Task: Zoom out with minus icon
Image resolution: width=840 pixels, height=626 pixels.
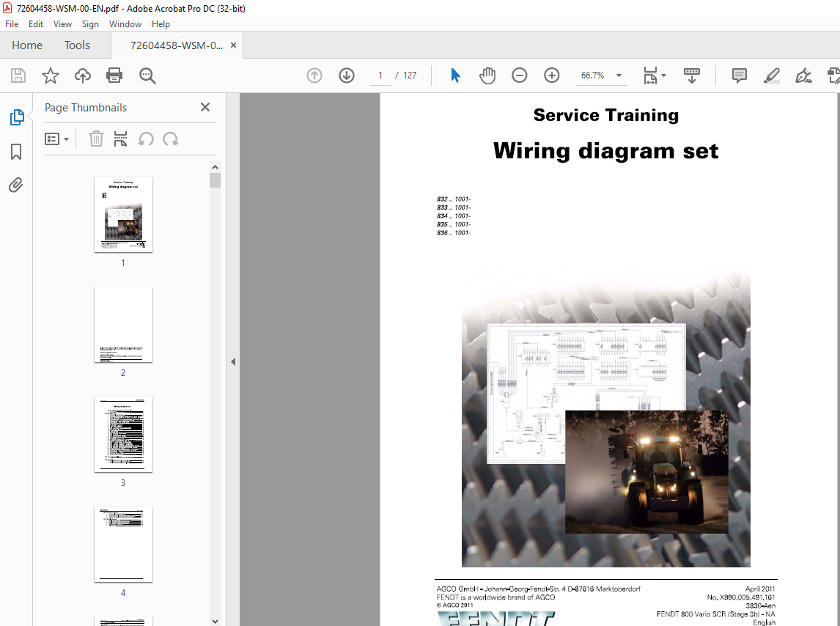Action: coord(519,76)
